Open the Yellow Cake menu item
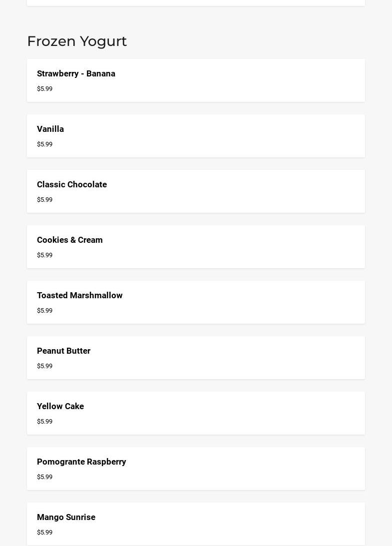 tap(60, 407)
